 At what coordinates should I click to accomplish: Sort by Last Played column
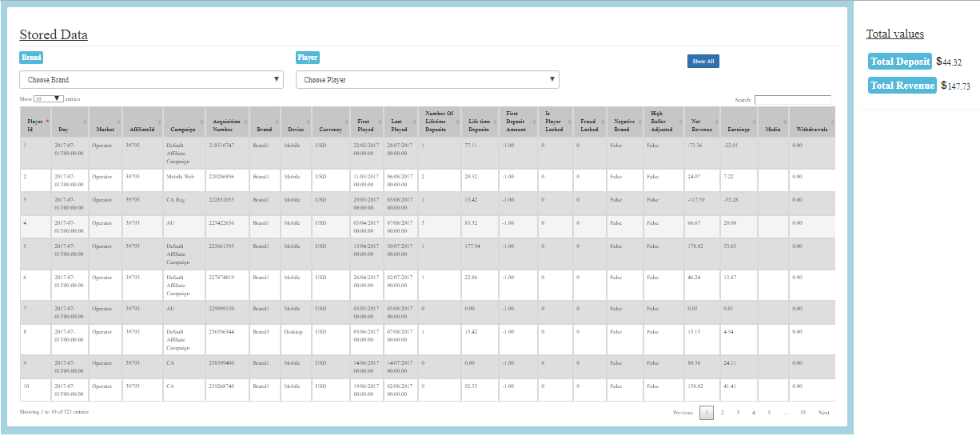[401, 125]
